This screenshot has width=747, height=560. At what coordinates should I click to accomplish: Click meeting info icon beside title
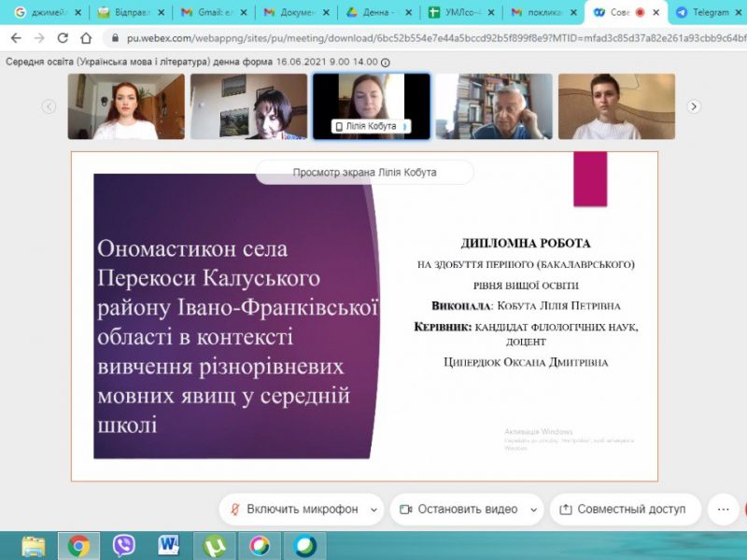386,62
